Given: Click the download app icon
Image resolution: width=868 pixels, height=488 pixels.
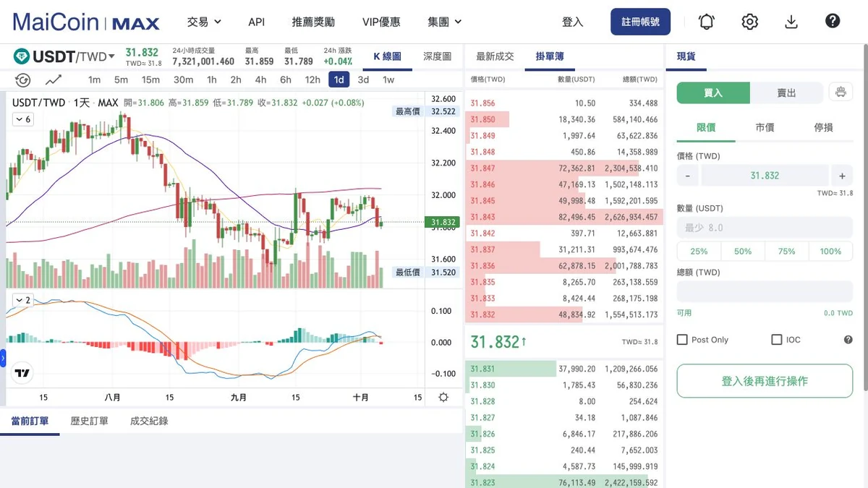Looking at the screenshot, I should [x=791, y=22].
